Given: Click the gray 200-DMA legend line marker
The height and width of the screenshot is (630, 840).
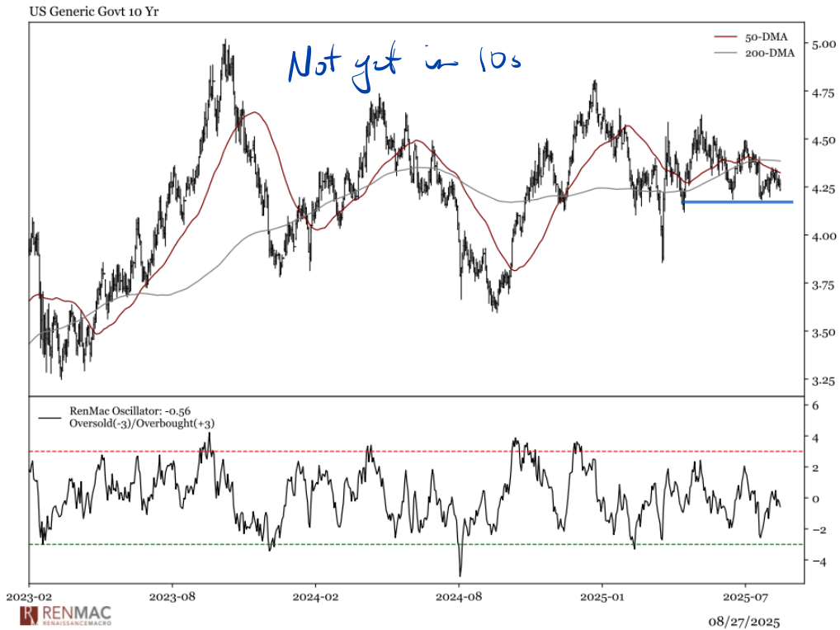Looking at the screenshot, I should [724, 52].
